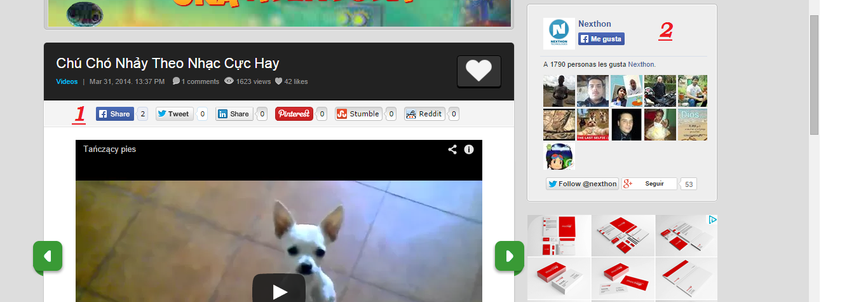This screenshot has width=868, height=302.
Task: Open the video share icon
Action: pyautogui.click(x=452, y=149)
